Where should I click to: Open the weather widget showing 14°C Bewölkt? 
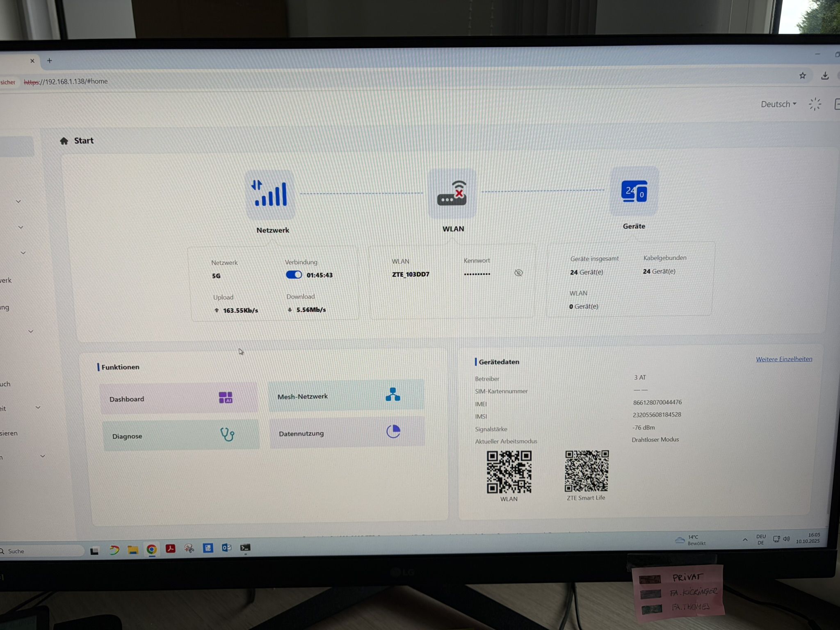click(691, 540)
